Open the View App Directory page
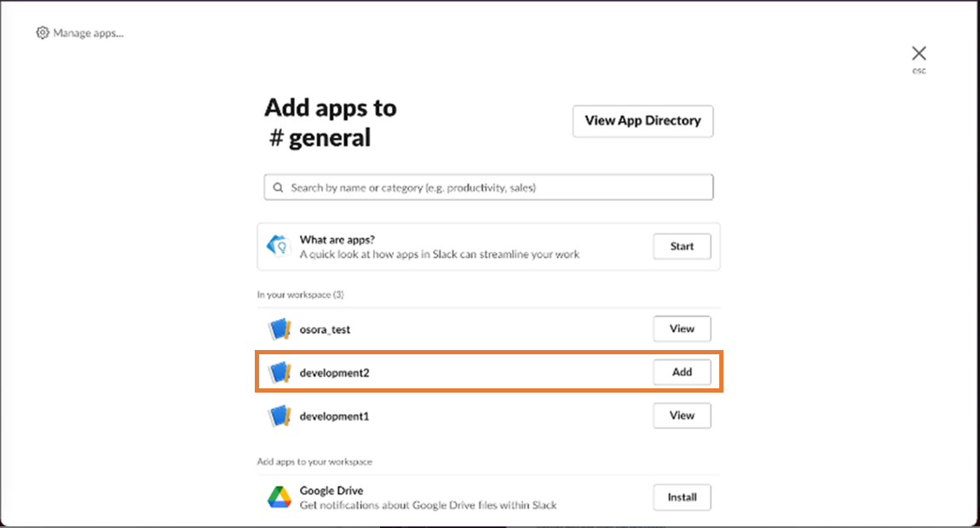This screenshot has height=528, width=980. (643, 121)
